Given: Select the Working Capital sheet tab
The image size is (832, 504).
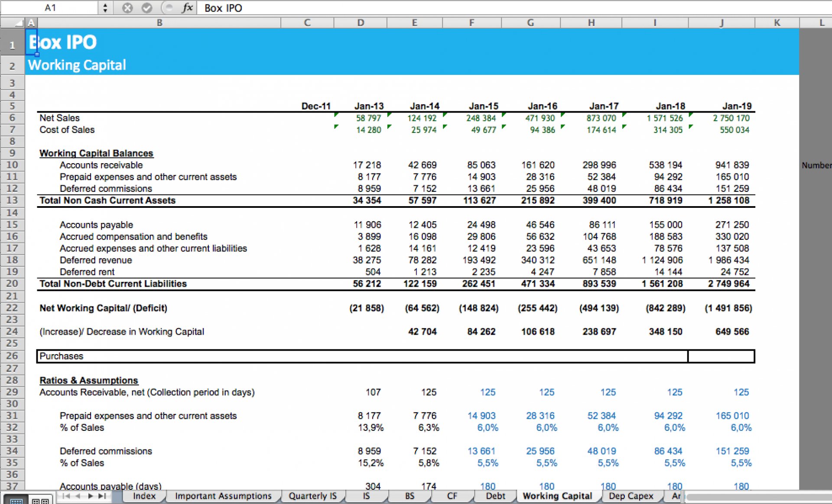Looking at the screenshot, I should coord(557,496).
